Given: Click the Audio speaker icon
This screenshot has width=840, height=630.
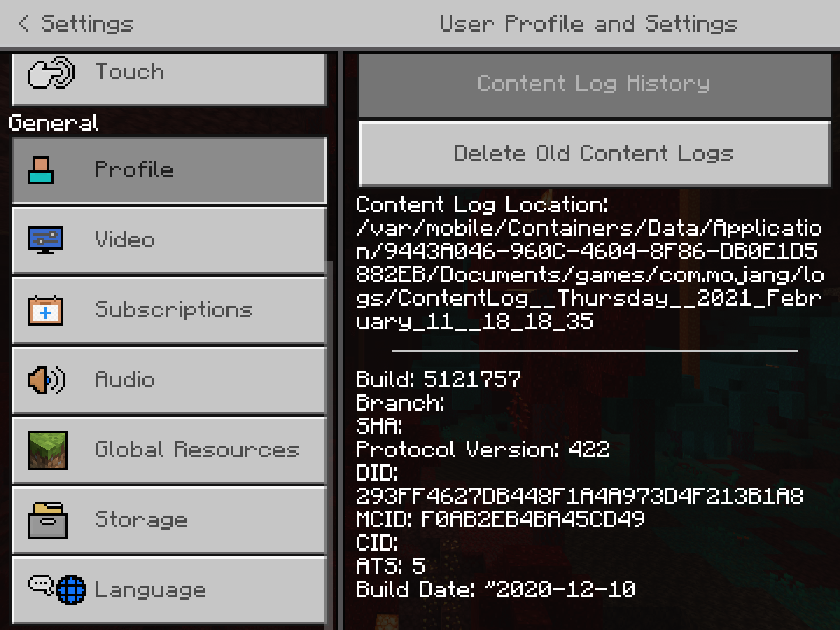Looking at the screenshot, I should [47, 380].
